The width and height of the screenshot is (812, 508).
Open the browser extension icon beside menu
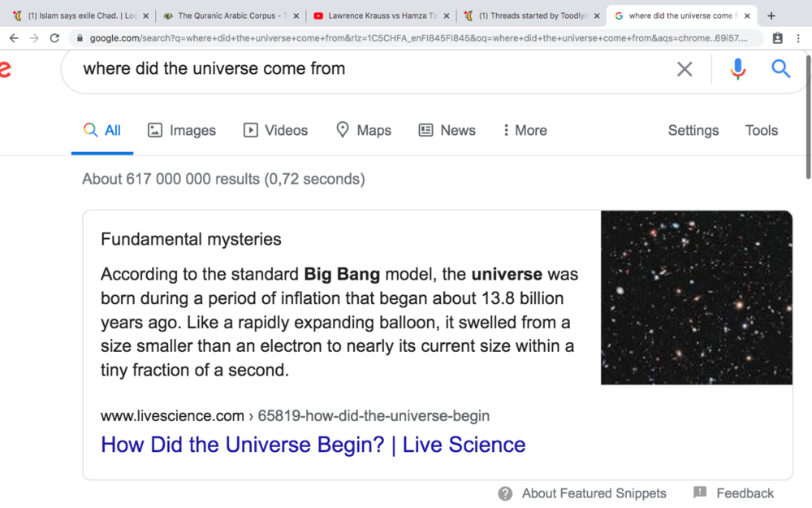click(777, 38)
